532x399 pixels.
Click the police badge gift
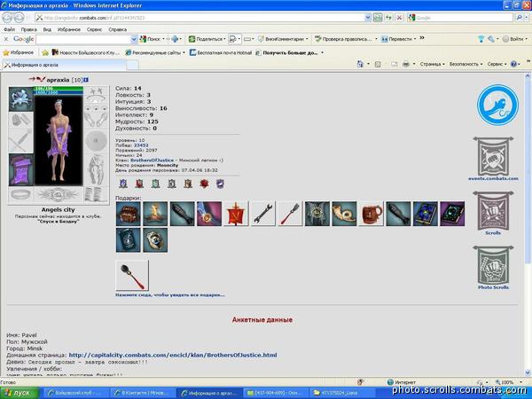(x=155, y=240)
